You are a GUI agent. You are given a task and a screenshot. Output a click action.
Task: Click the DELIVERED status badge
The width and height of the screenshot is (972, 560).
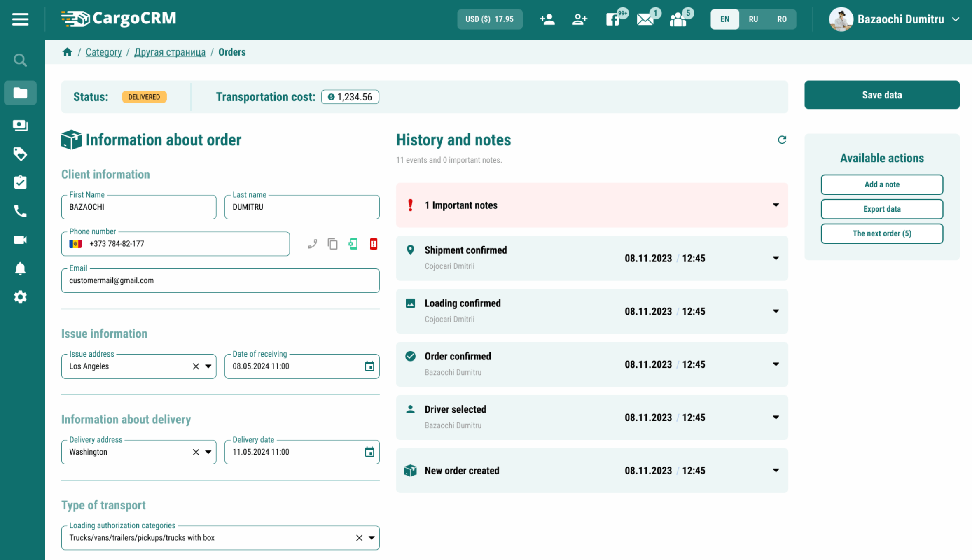(x=144, y=97)
